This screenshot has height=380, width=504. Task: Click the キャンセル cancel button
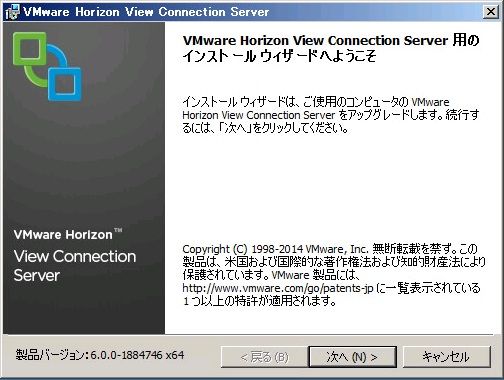click(447, 357)
